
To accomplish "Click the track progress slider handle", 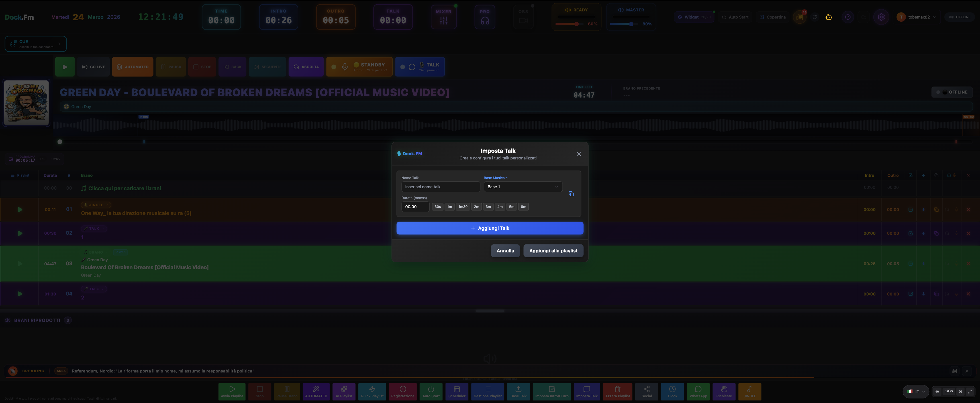I will coord(60,142).
